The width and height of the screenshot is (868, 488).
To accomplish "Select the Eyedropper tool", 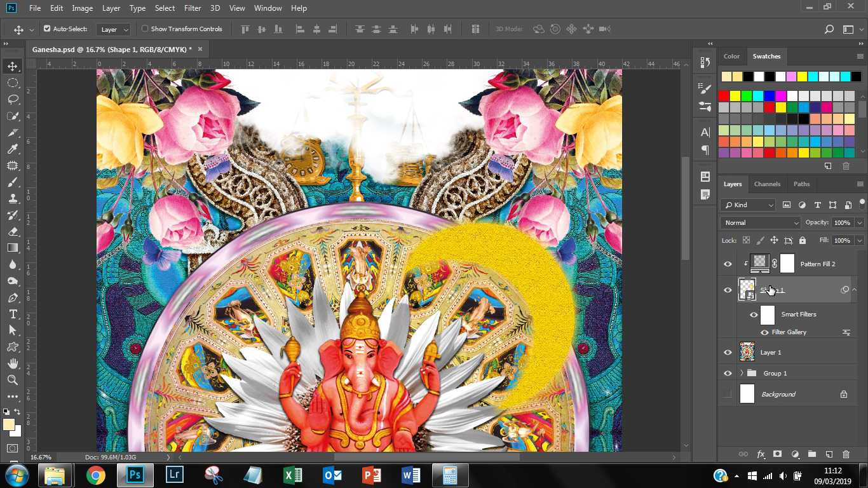I will point(13,149).
